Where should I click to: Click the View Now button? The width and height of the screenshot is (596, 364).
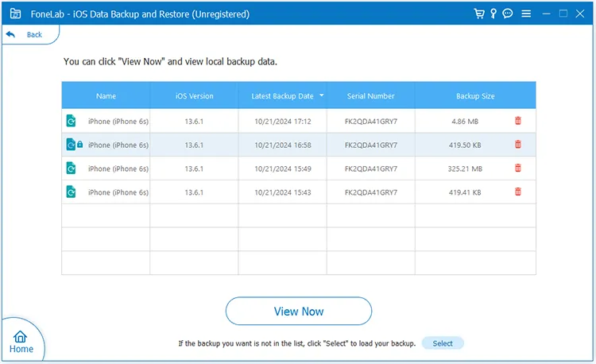pos(299,312)
